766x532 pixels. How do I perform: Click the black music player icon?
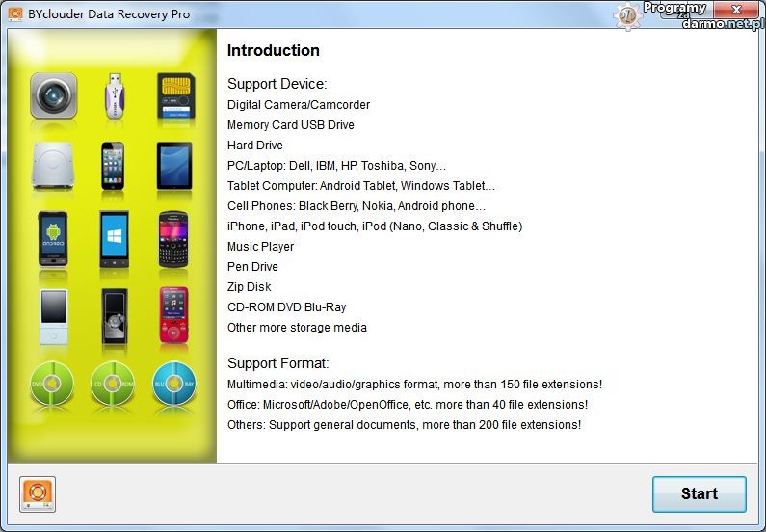114,315
